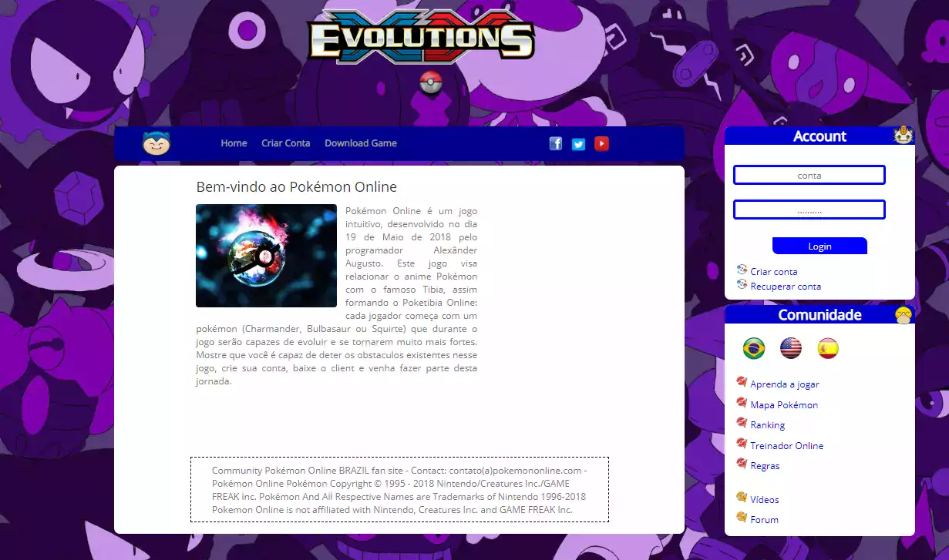
Task: Click the icon beside Vídeos
Action: [742, 497]
